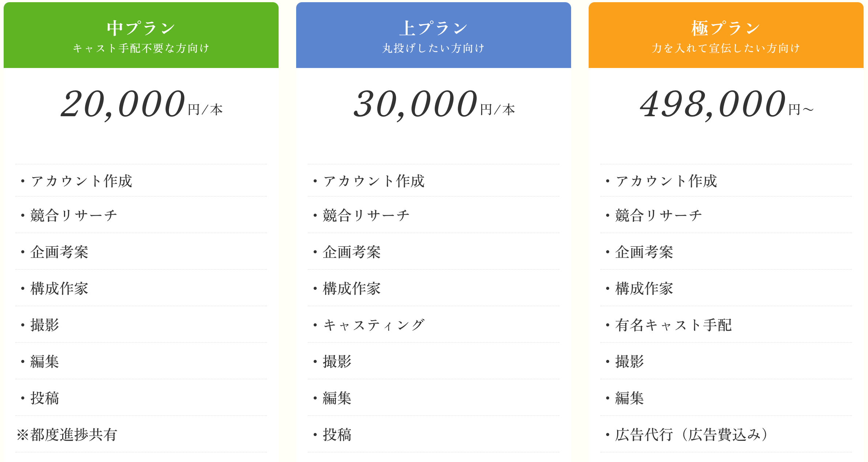Click アカウント作成 under 中プラン

81,181
